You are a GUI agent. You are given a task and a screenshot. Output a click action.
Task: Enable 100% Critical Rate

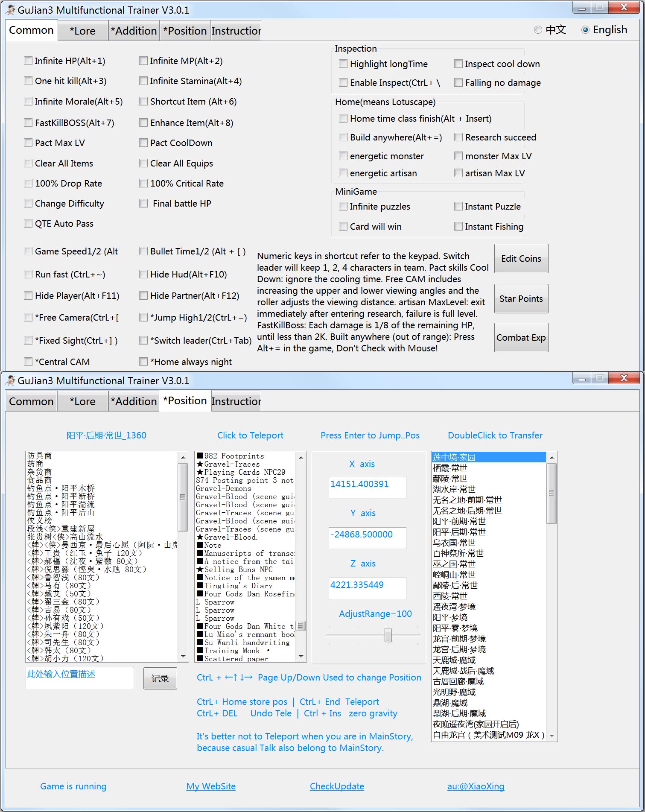(x=143, y=183)
